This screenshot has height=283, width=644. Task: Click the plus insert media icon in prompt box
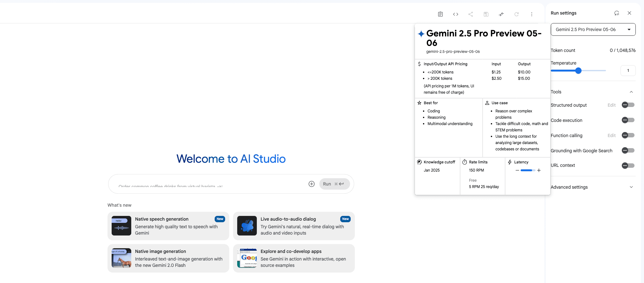[312, 184]
